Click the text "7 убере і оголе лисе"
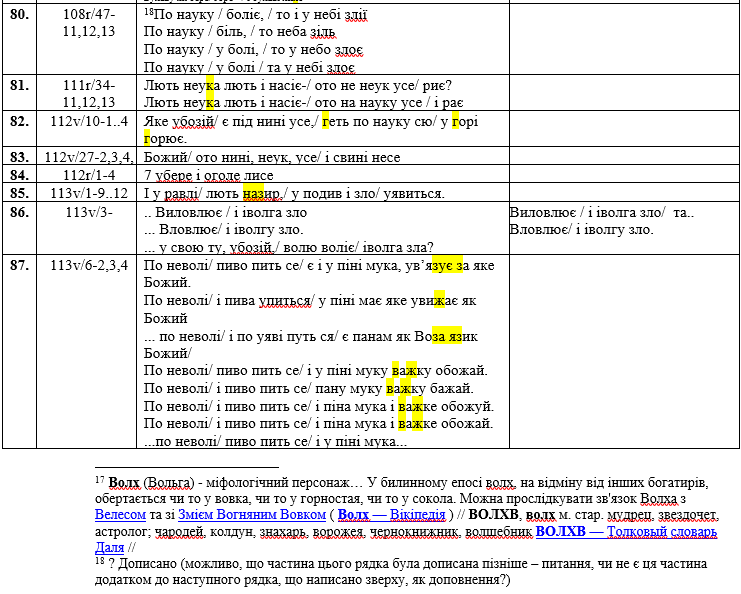 [x=208, y=175]
